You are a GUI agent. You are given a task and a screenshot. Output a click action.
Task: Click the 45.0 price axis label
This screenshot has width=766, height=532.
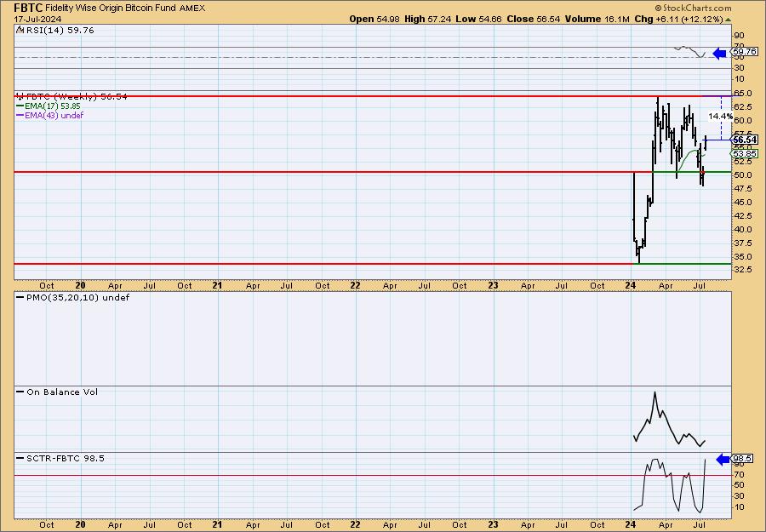742,203
